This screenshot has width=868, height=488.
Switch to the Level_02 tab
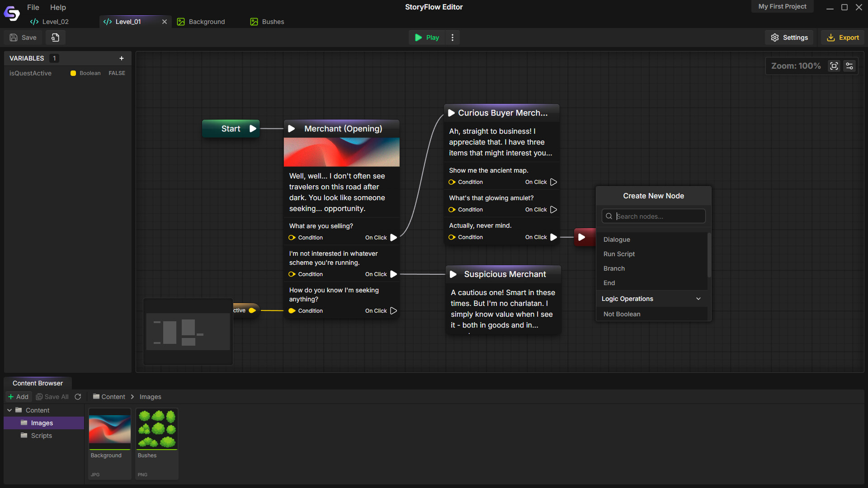[55, 22]
